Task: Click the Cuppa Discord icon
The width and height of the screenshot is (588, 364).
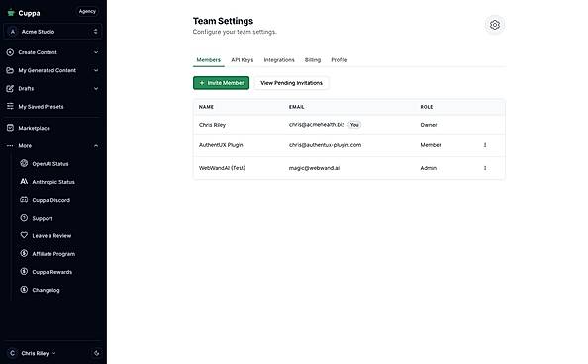Action: pos(24,200)
